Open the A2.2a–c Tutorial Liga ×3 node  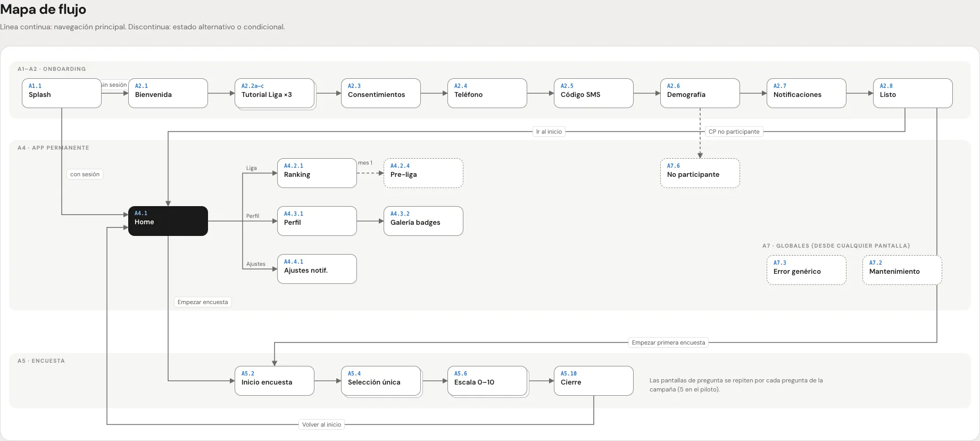pyautogui.click(x=275, y=93)
